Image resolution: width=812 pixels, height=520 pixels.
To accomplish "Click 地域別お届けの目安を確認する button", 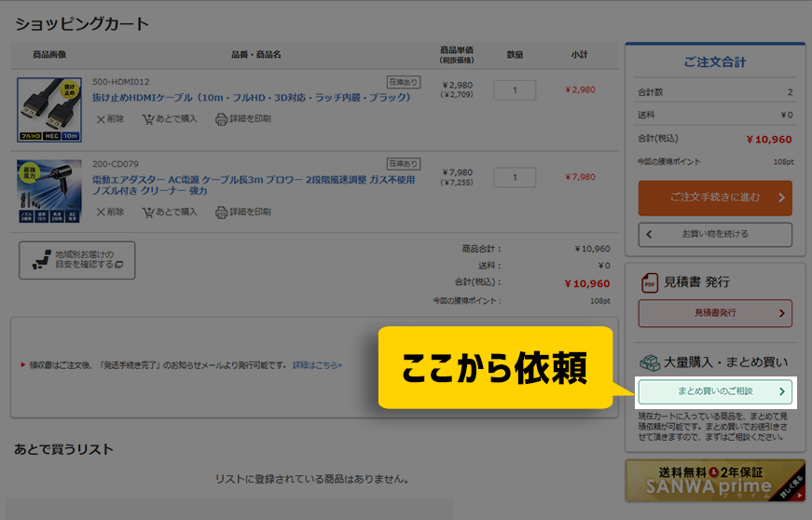I will (77, 260).
